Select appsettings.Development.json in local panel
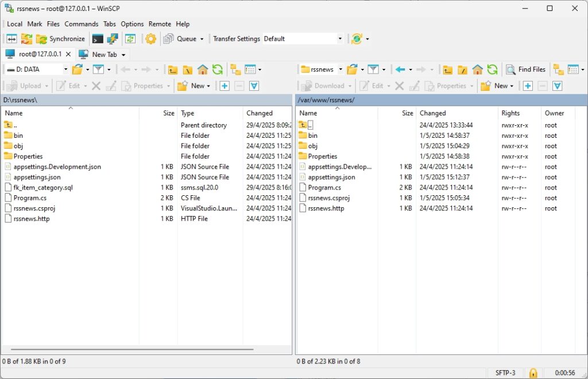 click(57, 167)
